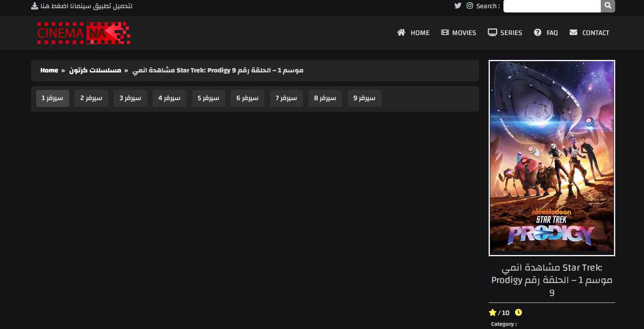This screenshot has width=644, height=329.
Task: Select server سيرفر 1
Action: 53,99
